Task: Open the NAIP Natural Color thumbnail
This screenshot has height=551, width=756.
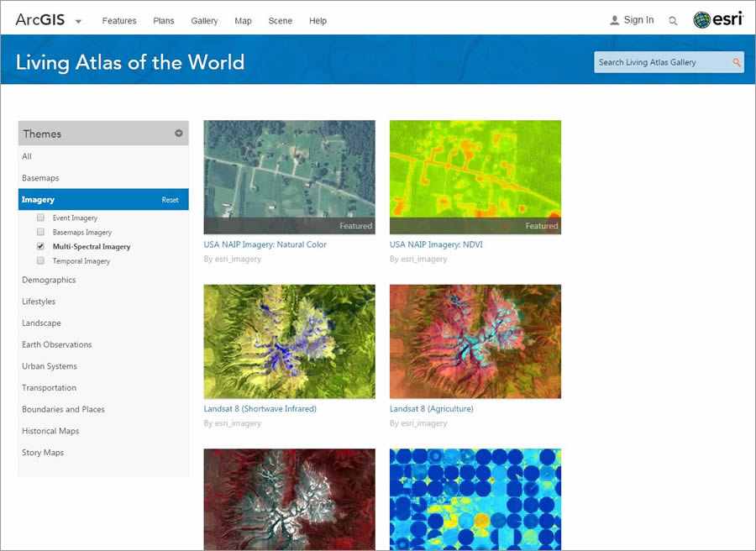Action: 289,177
